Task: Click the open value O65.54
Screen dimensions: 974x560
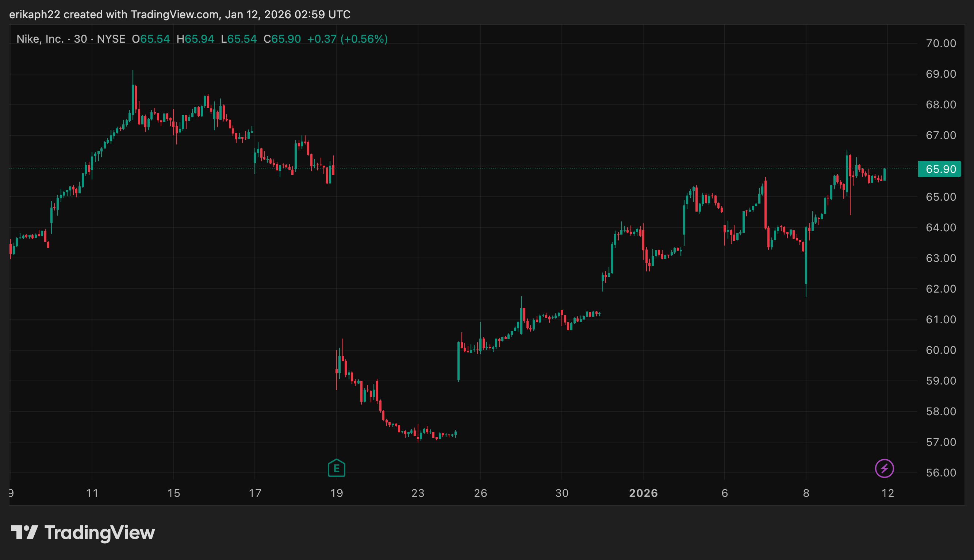Action: (x=151, y=39)
